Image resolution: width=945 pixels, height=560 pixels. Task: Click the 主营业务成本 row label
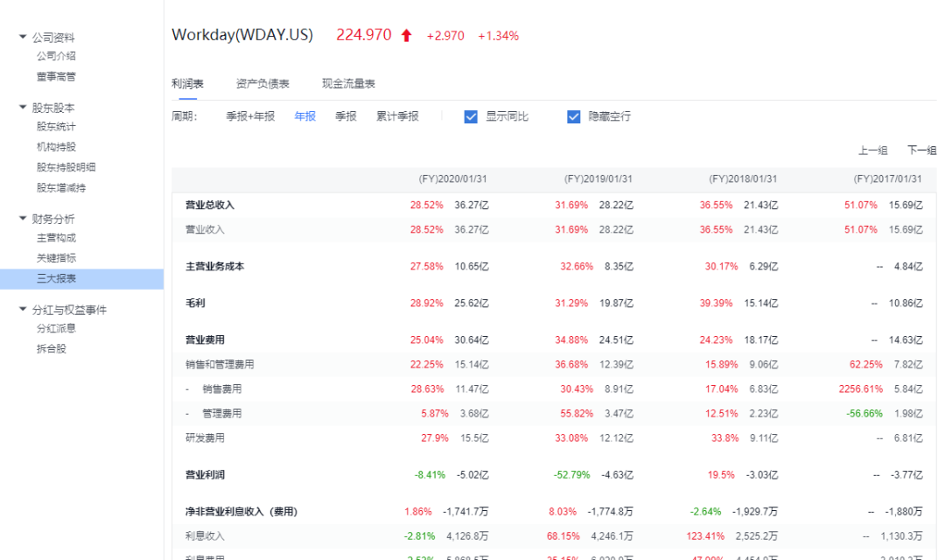coord(214,266)
